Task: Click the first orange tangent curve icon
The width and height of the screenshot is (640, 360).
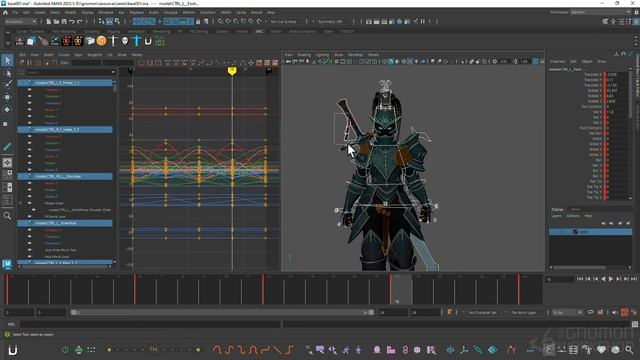Action: (217, 350)
